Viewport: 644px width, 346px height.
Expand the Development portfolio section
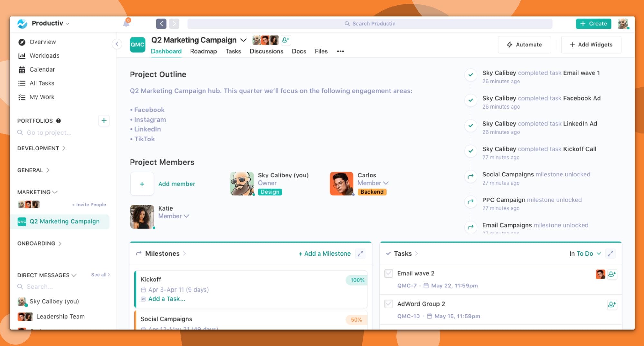[x=41, y=148]
